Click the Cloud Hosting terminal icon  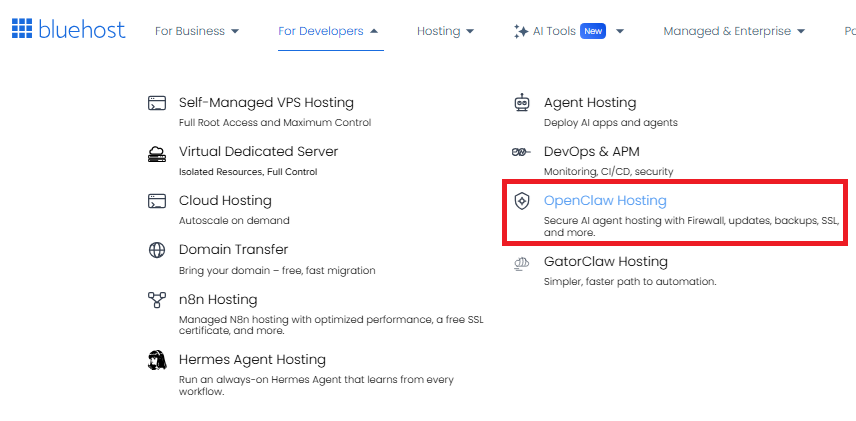pos(157,201)
